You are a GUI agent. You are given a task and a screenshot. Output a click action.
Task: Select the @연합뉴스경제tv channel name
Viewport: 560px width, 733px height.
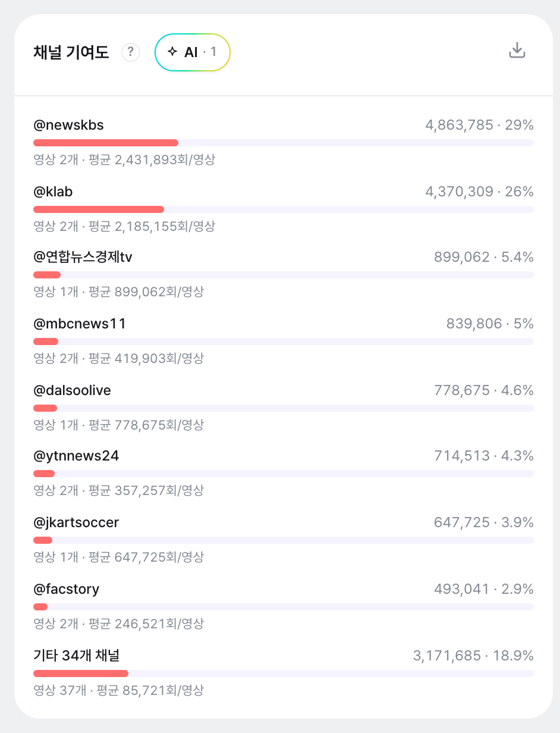click(x=83, y=257)
